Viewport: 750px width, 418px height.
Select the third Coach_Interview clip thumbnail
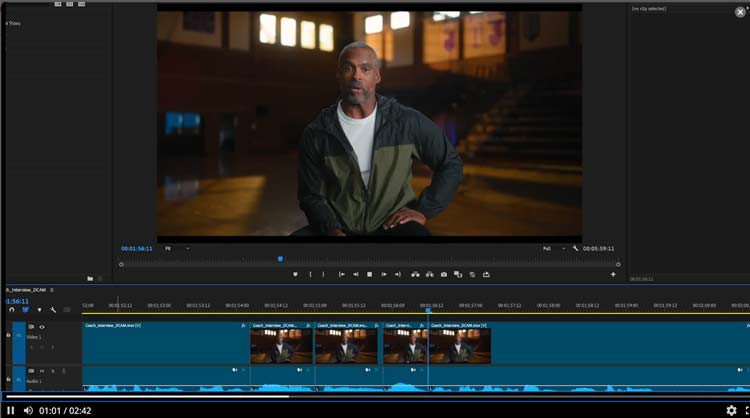click(348, 343)
